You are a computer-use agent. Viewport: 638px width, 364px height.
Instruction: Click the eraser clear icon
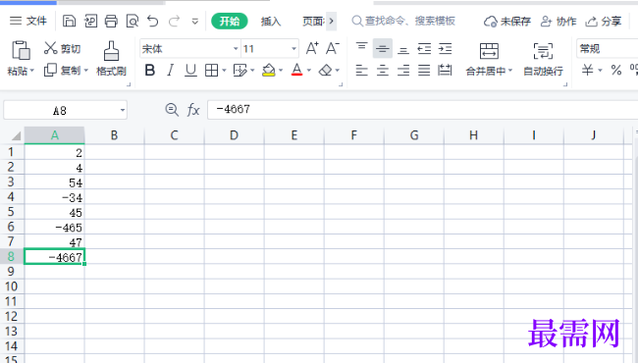click(x=326, y=71)
